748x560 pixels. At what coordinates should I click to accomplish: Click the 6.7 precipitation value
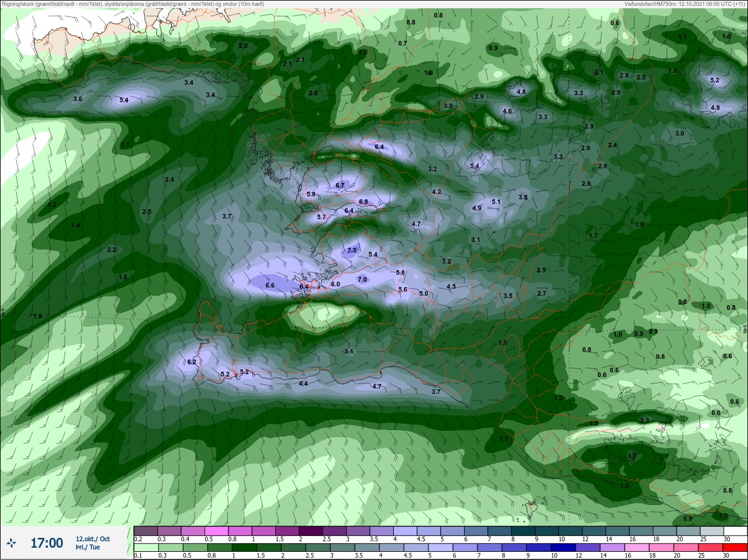coord(341,185)
